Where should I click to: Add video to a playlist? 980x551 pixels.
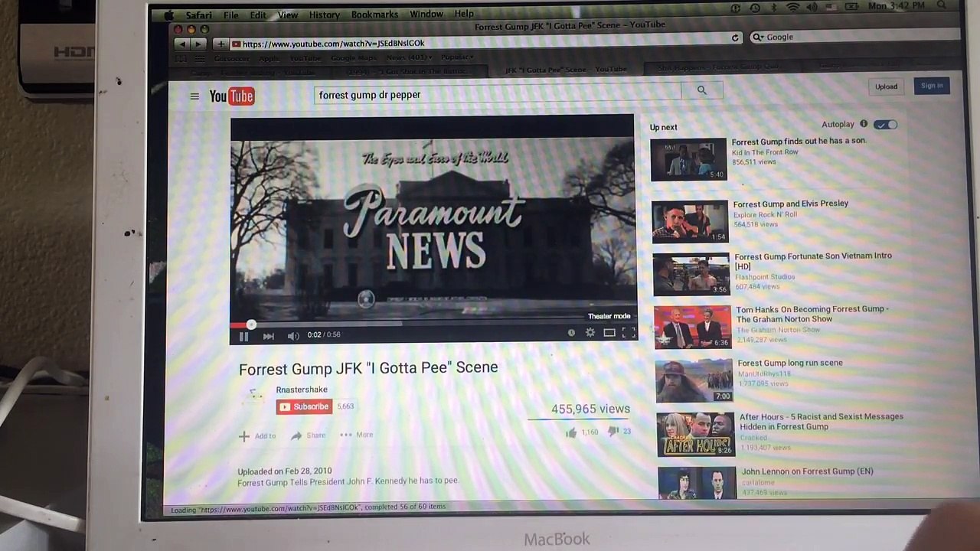(x=256, y=436)
